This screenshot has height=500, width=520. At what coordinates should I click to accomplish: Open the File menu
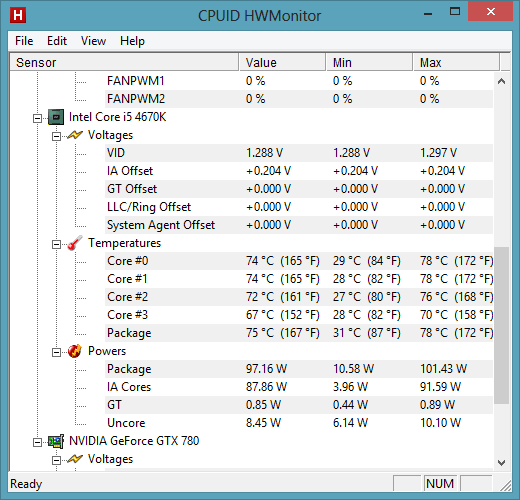pyautogui.click(x=24, y=41)
